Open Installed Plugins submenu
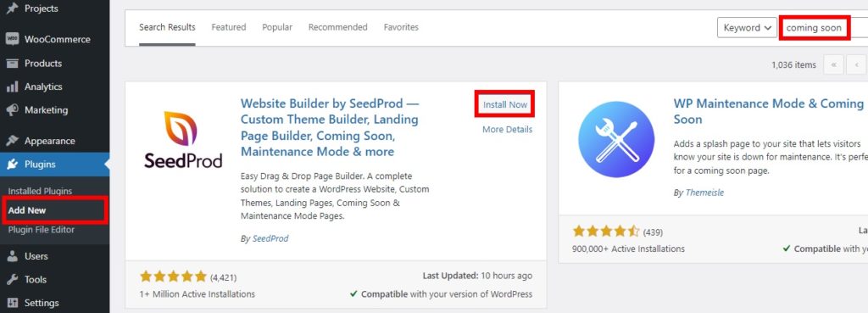Screen dimensions: 868x313 (40, 191)
